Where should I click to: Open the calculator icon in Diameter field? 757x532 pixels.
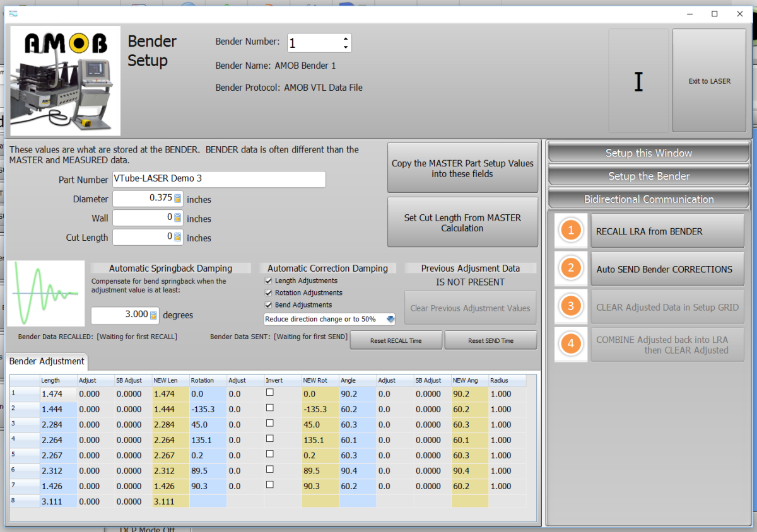[178, 199]
